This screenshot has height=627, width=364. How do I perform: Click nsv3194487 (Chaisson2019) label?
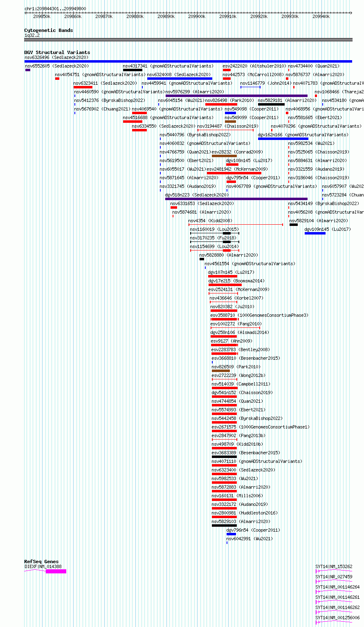click(228, 126)
